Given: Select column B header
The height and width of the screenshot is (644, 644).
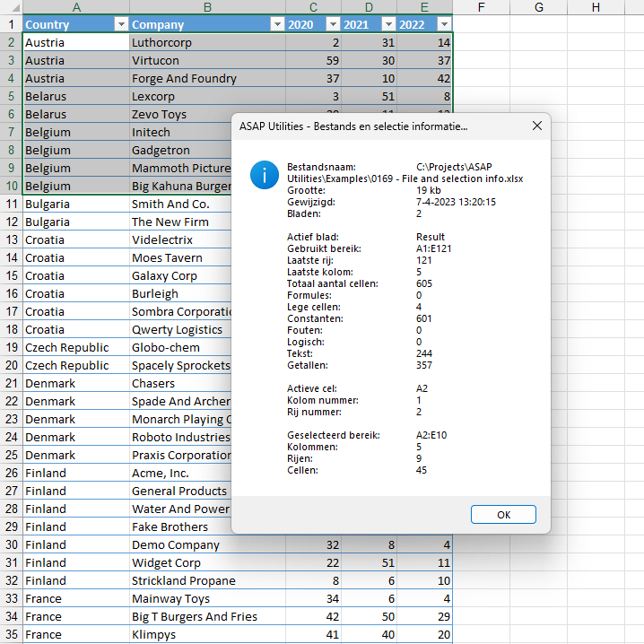Looking at the screenshot, I should click(207, 7).
